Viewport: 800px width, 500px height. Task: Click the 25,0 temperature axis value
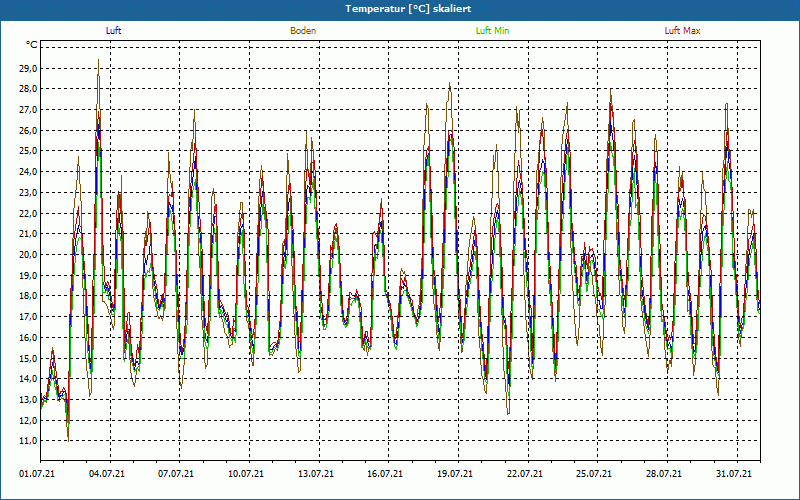[x=28, y=151]
